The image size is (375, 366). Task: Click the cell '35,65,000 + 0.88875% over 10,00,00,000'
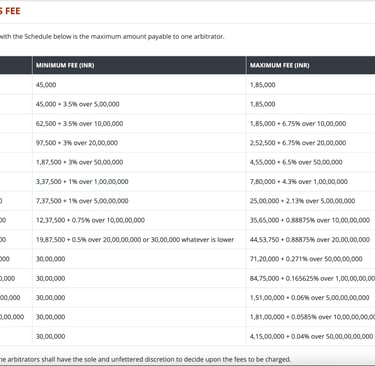[x=311, y=220]
